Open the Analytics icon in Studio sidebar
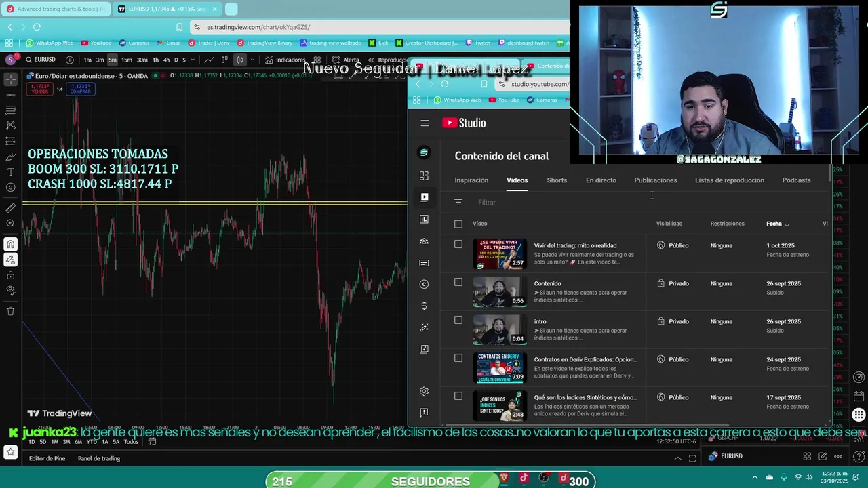The width and height of the screenshot is (868, 488). pos(424,219)
